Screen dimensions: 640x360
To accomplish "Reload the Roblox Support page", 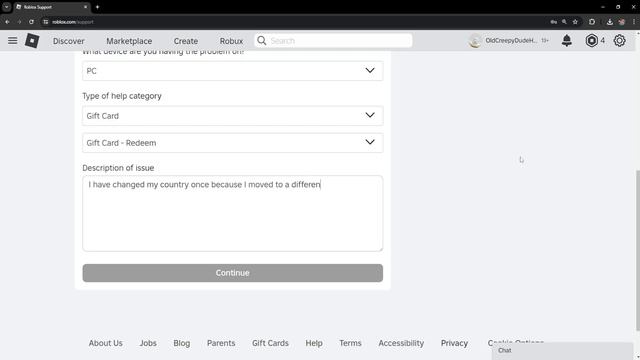I will point(31,22).
